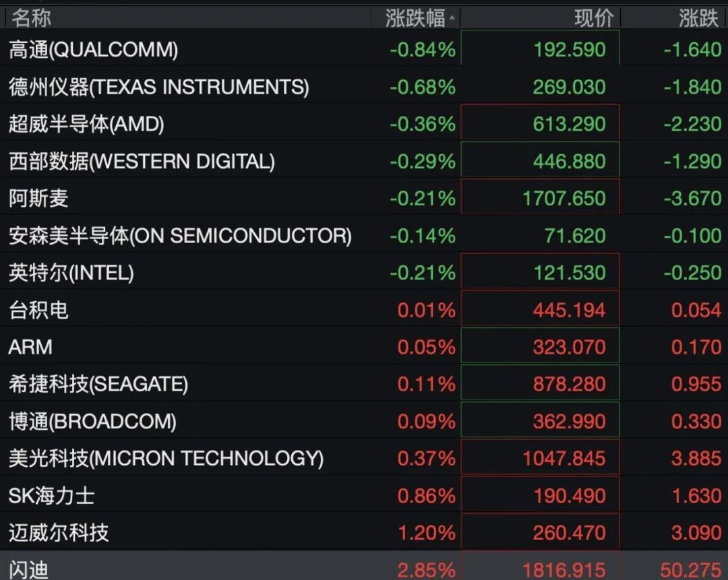The height and width of the screenshot is (580, 728).
Task: Select the 德州仪器(TEXAS INSTRUMENTS) row
Action: pos(364,87)
